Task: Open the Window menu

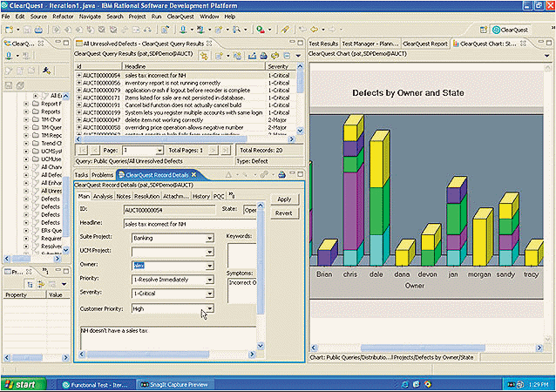Action: (209, 17)
